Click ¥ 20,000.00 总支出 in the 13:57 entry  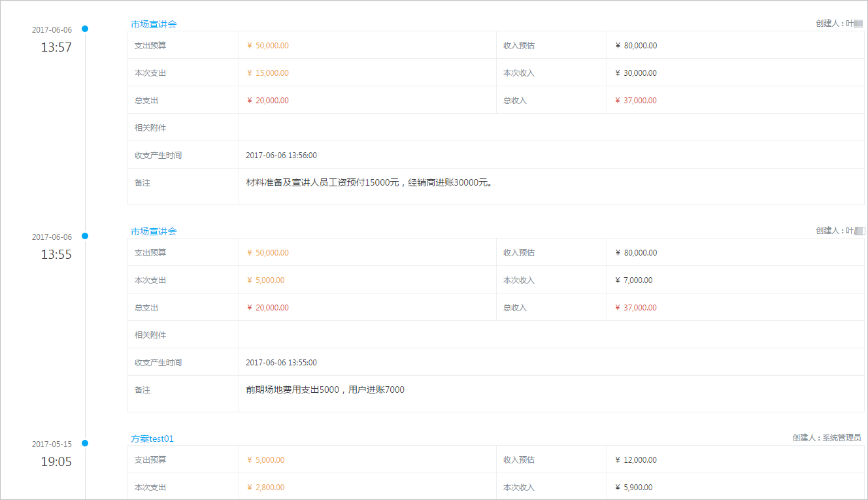click(267, 101)
